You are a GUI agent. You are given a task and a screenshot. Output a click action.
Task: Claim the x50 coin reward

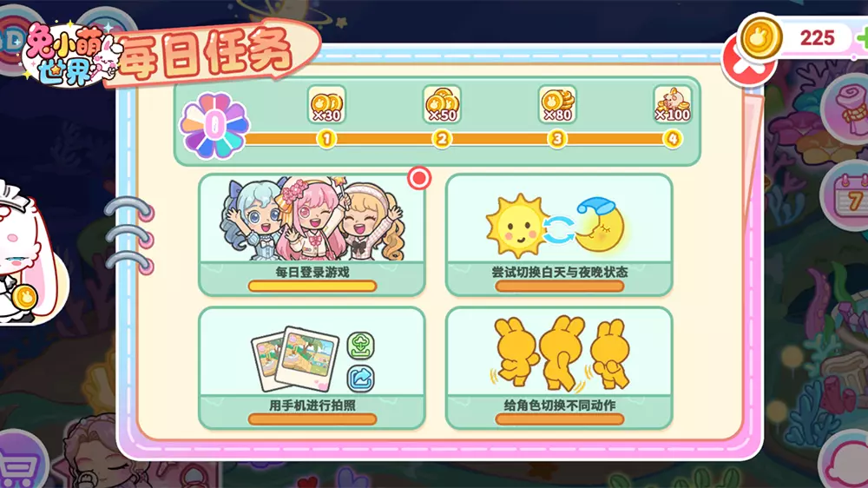tap(442, 105)
